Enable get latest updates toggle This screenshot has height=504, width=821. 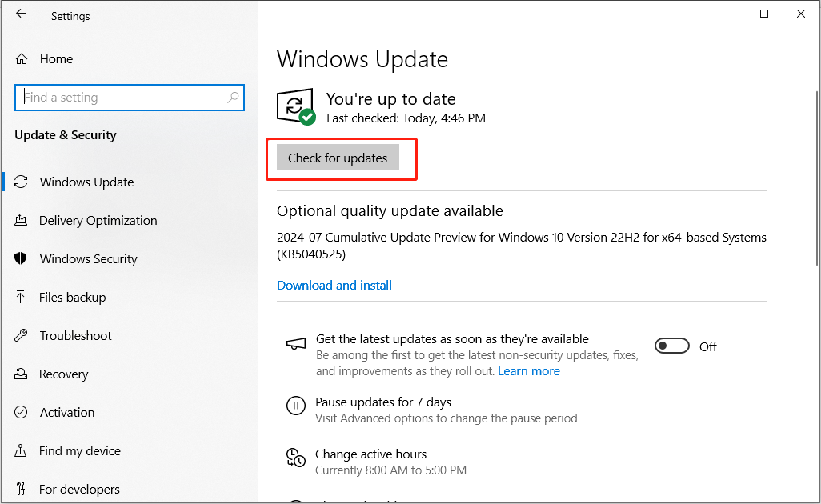672,346
